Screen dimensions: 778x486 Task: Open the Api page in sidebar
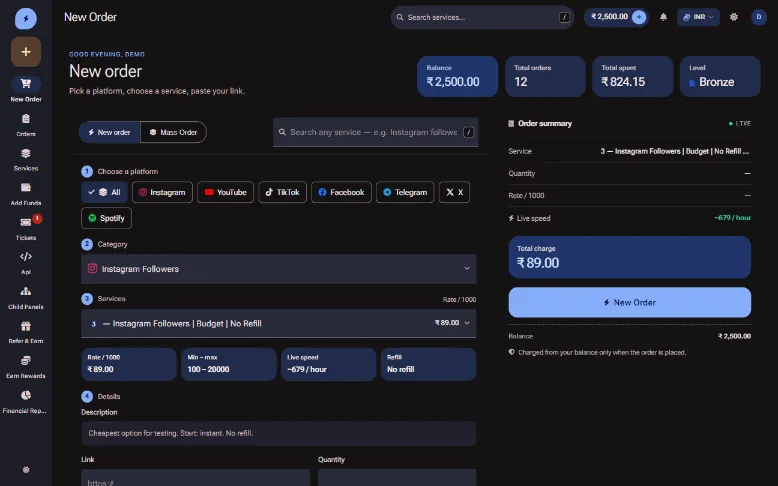point(26,263)
